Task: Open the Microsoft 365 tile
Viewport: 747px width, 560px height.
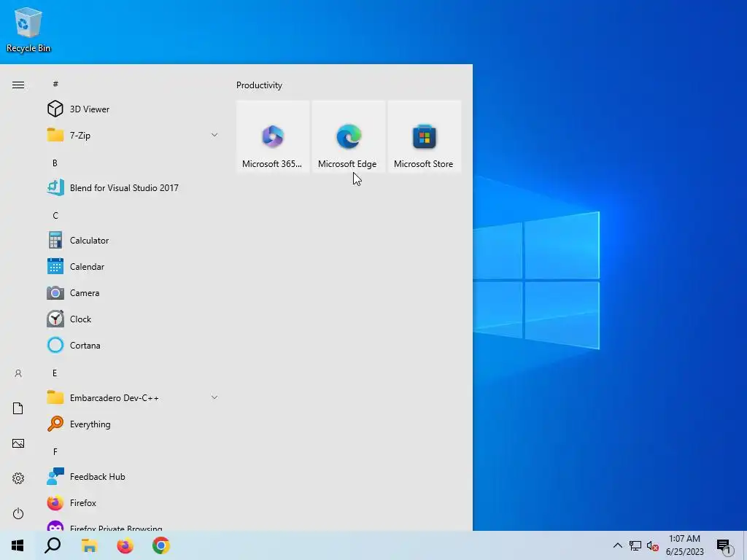Action: tap(273, 136)
